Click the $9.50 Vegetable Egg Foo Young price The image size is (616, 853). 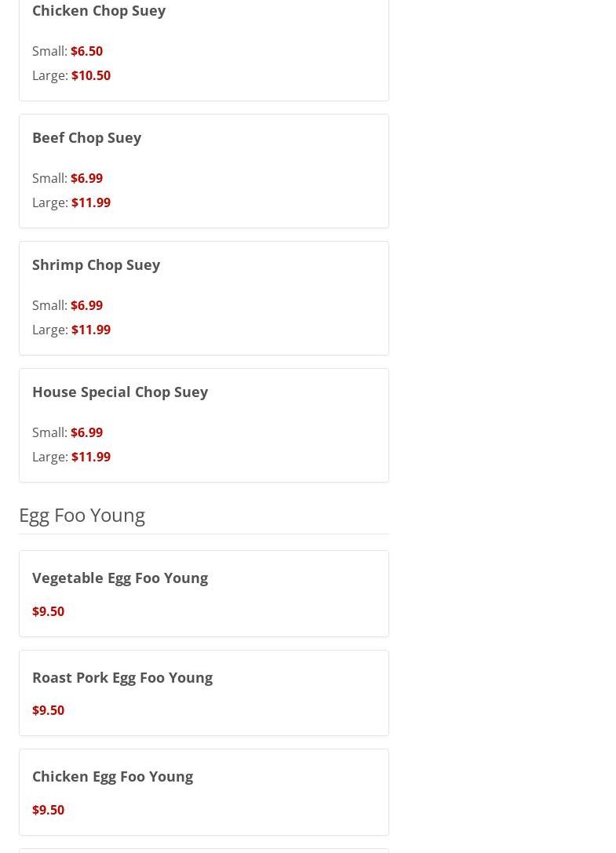point(48,611)
